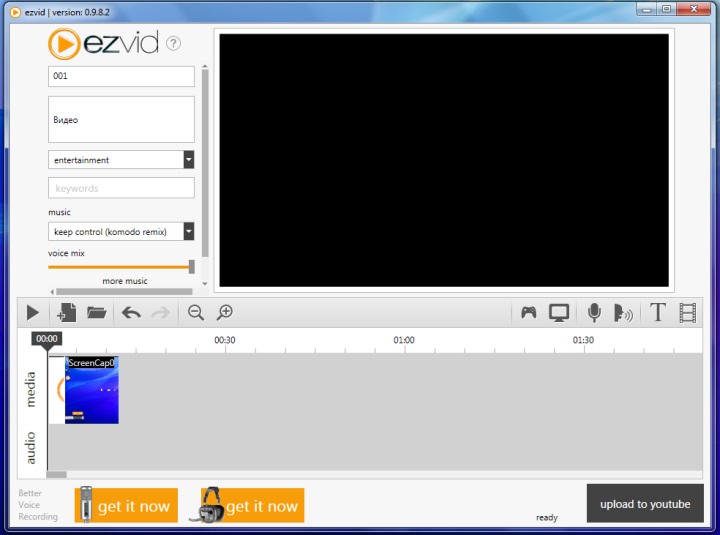
Task: Add text slide with the T icon
Action: 657,313
